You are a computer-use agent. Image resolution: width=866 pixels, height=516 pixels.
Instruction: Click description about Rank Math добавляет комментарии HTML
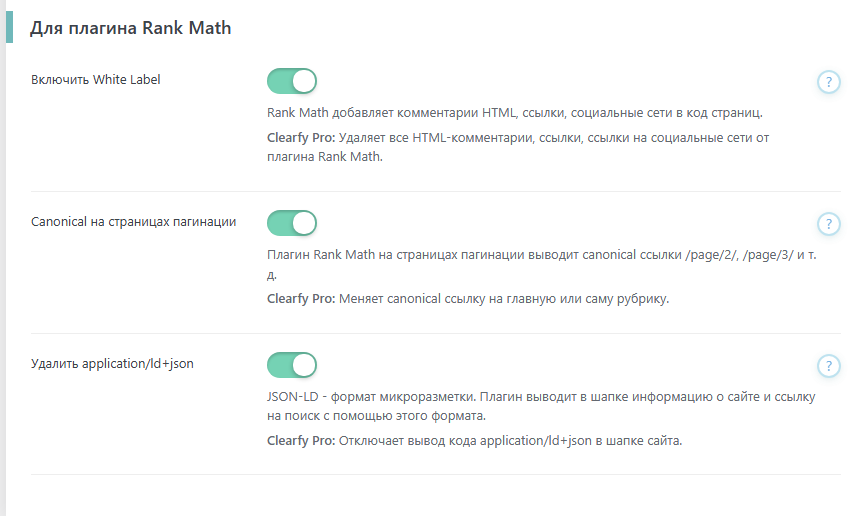point(515,113)
